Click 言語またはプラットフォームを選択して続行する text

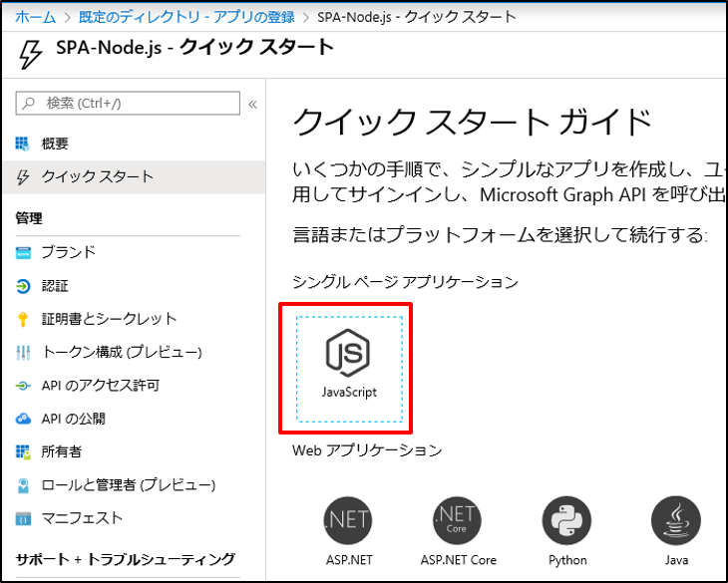[501, 235]
